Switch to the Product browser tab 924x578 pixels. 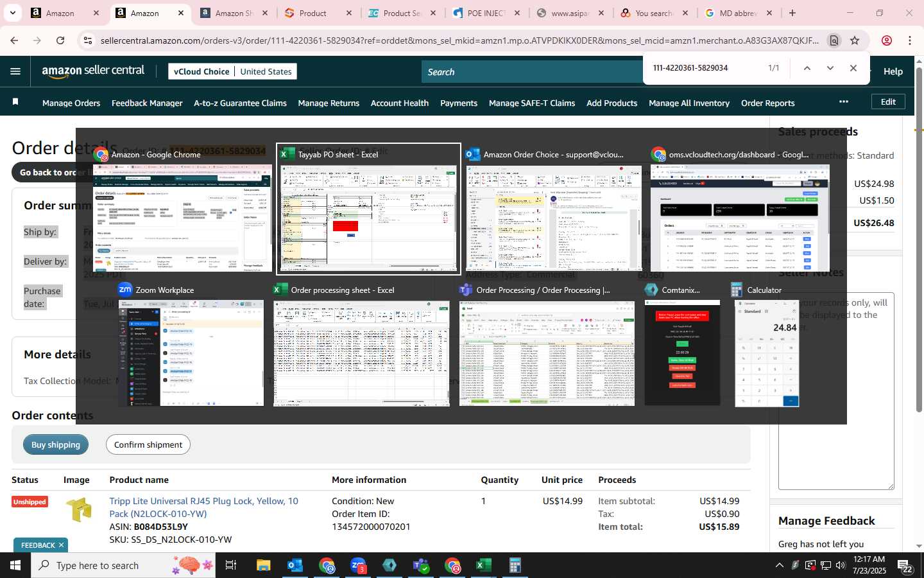click(x=318, y=13)
